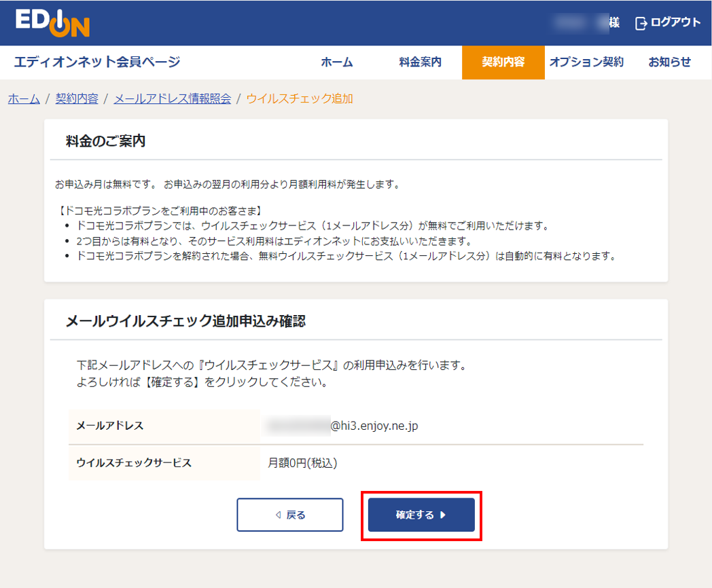Viewport: 712px width, 588px height.
Task: Select the 契約内容 navigation tab
Action: (x=503, y=61)
